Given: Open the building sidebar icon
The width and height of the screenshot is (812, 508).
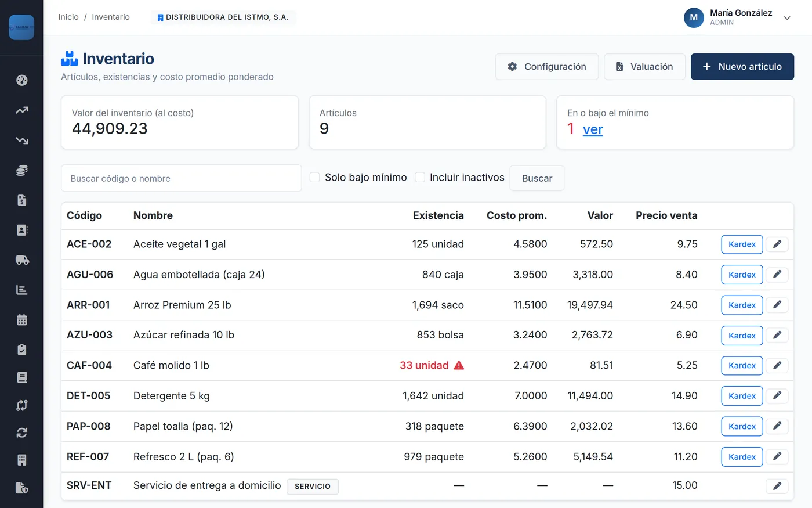Looking at the screenshot, I should [22, 460].
